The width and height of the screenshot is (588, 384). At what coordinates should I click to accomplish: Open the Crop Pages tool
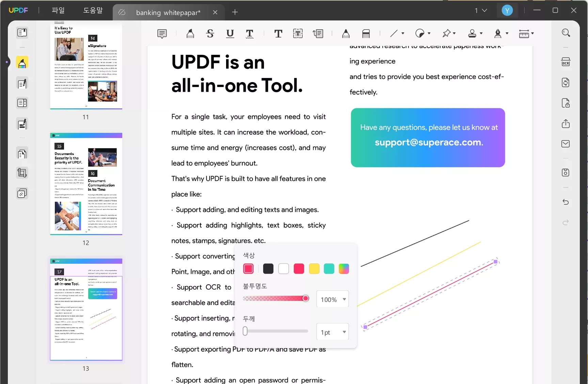22,173
